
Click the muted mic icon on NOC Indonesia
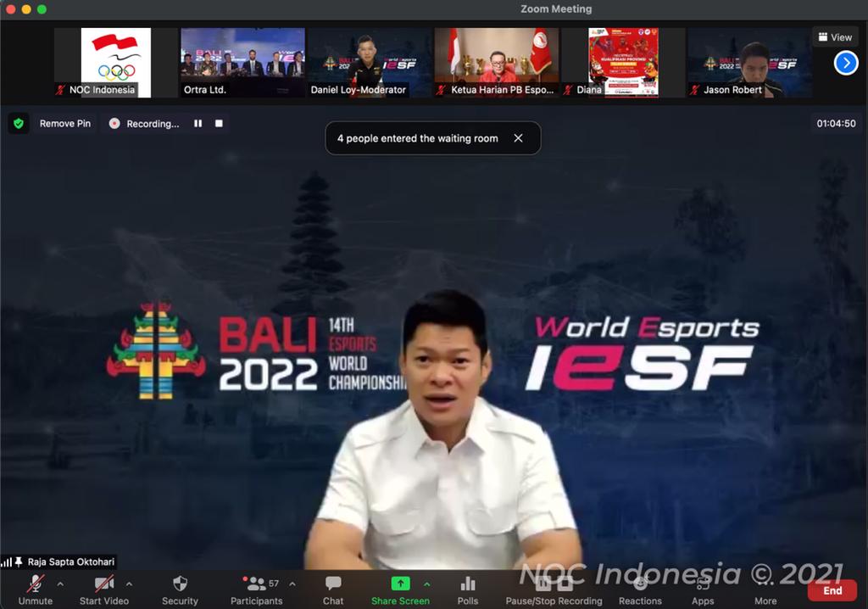click(60, 90)
